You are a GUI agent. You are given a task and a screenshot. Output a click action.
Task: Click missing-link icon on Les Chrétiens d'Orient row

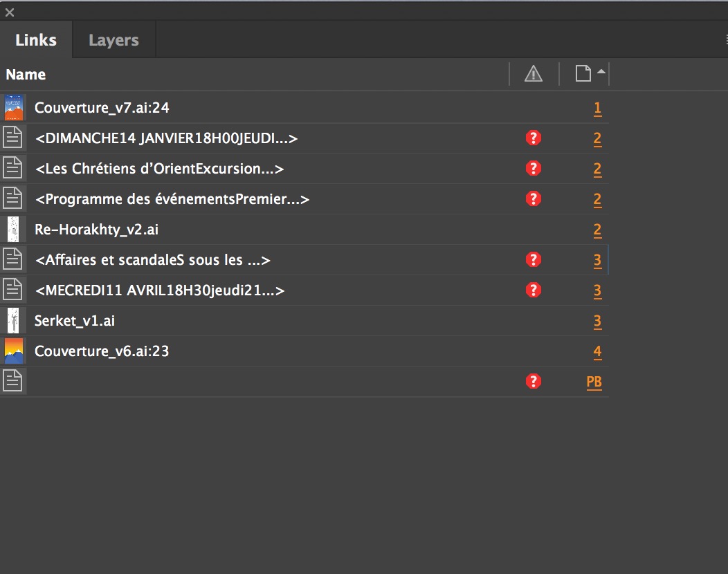[534, 168]
